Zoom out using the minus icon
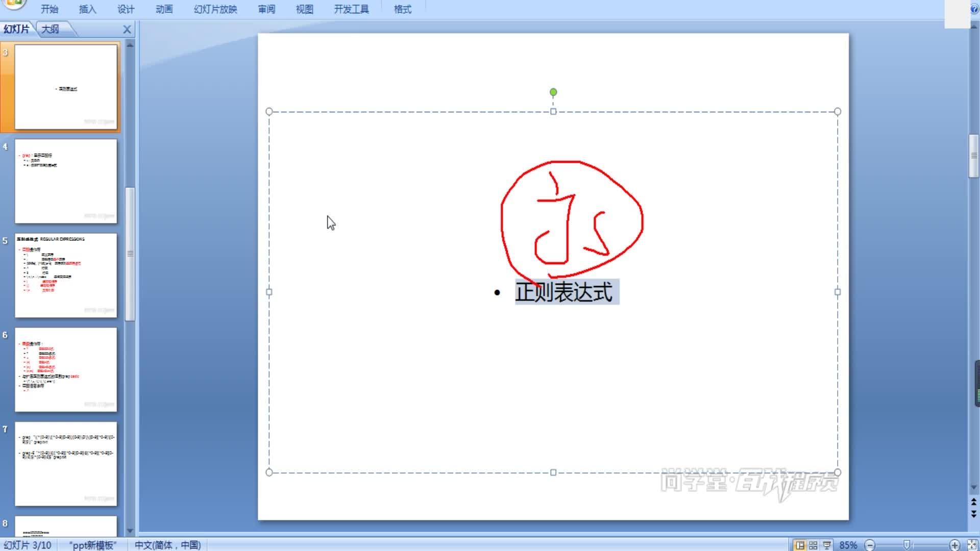The height and width of the screenshot is (551, 980). [869, 544]
